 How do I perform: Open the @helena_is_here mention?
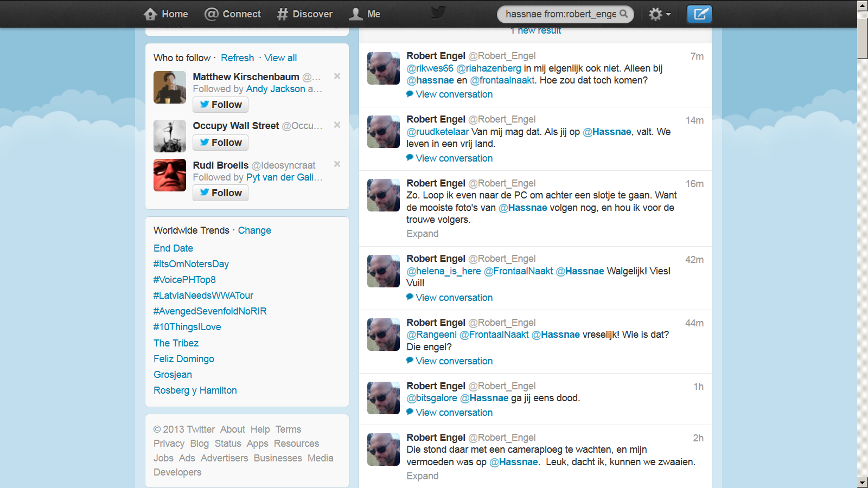tap(444, 271)
